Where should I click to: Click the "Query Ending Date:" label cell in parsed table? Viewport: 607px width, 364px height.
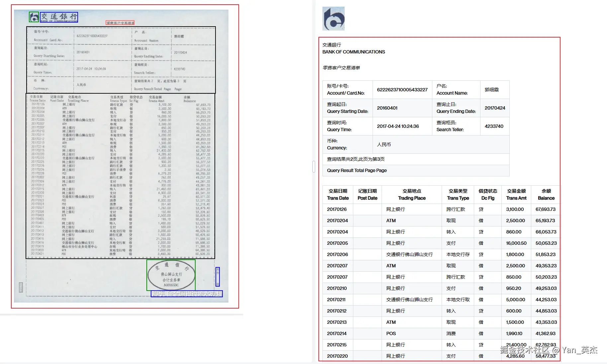[456, 108]
